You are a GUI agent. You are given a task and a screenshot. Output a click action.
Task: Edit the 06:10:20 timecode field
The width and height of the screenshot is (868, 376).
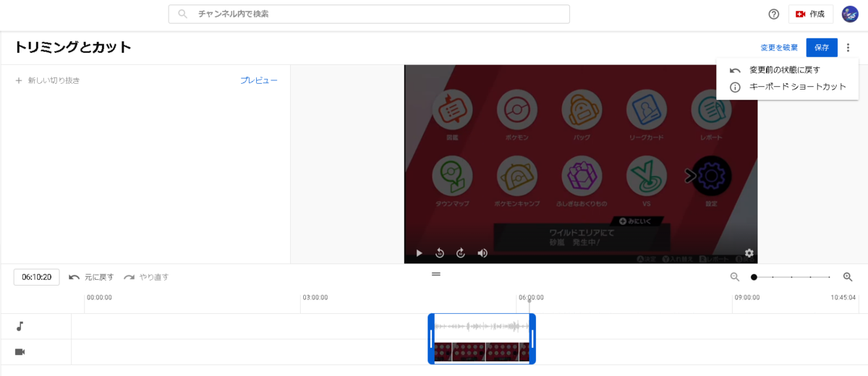point(37,277)
